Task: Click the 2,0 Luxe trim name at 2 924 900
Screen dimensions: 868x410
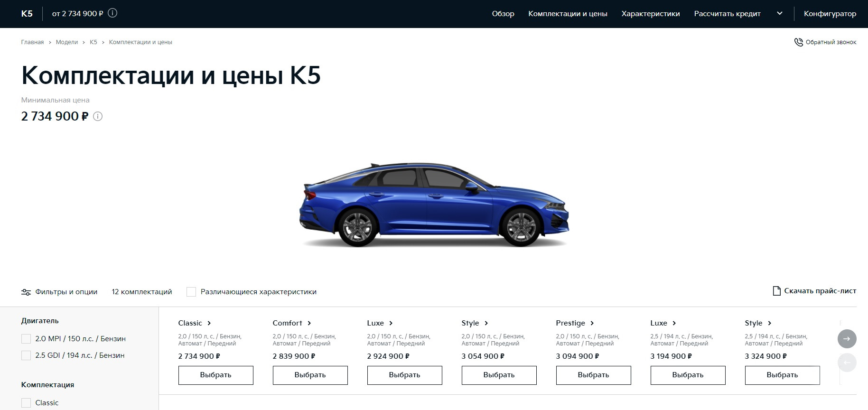Action: tap(375, 323)
